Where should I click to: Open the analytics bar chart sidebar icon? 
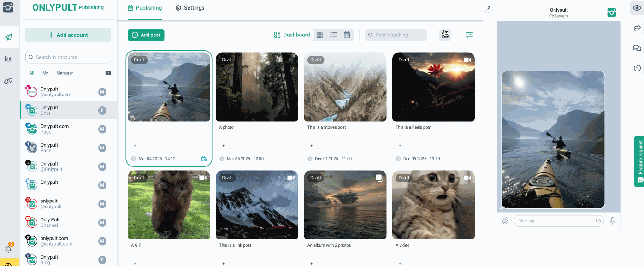click(8, 59)
